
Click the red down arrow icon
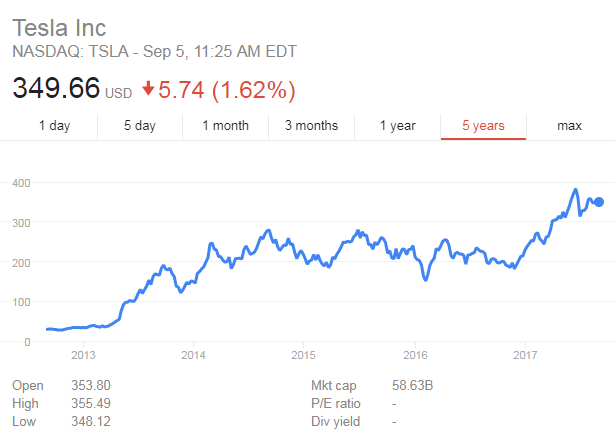coord(148,88)
